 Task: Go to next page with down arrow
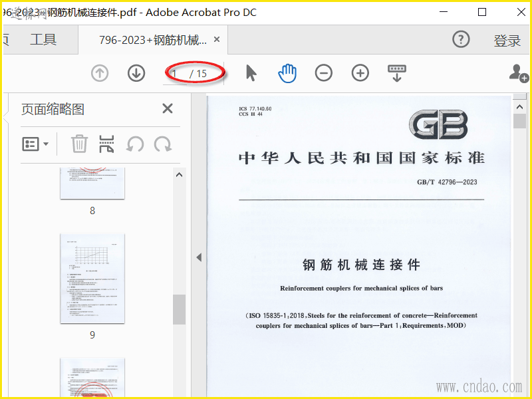[x=136, y=73]
